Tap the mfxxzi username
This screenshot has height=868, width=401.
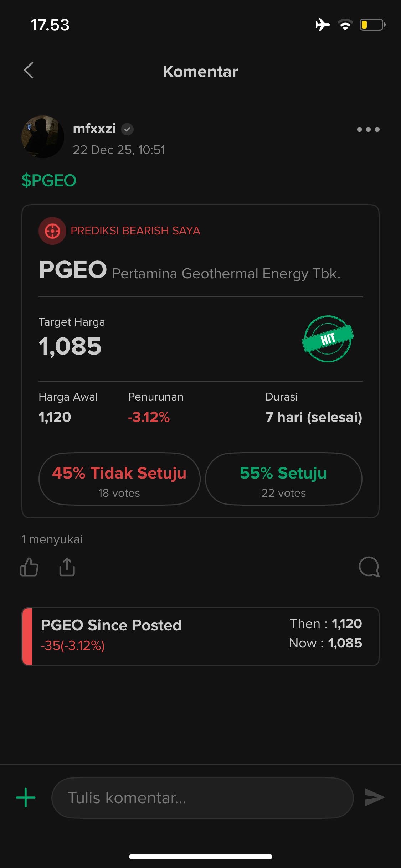94,129
